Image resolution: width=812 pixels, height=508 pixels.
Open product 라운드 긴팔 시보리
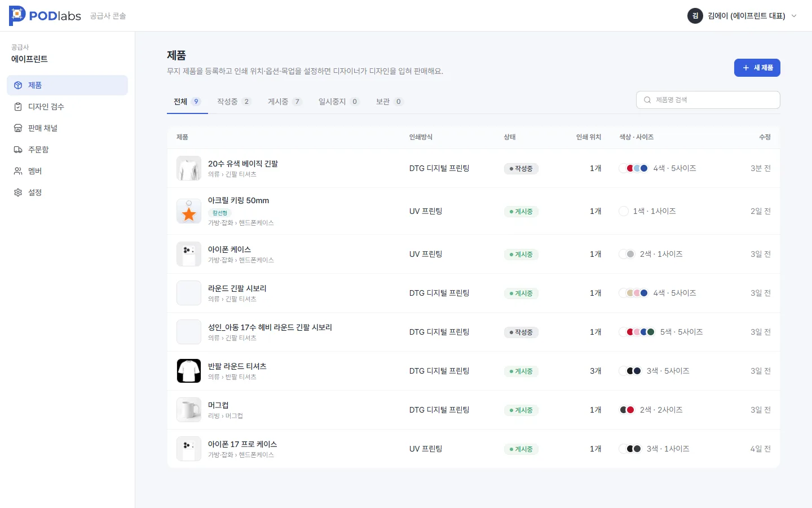(237, 288)
